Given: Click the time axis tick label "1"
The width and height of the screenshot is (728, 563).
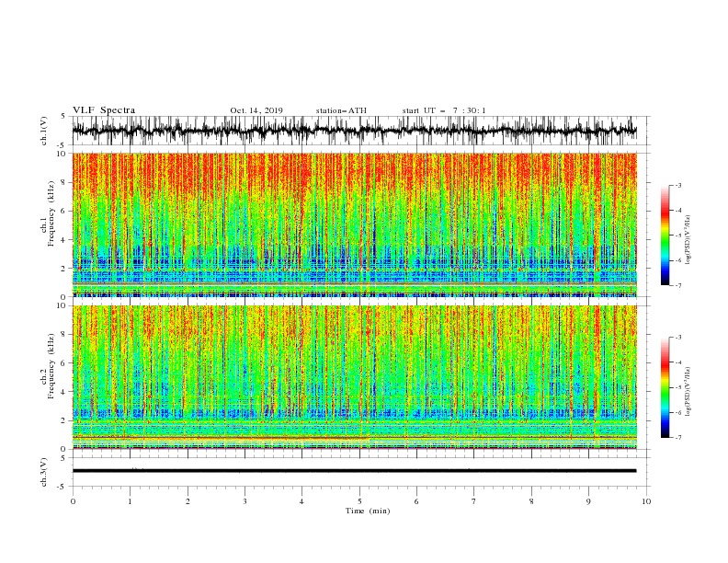Looking at the screenshot, I should coord(130,501).
